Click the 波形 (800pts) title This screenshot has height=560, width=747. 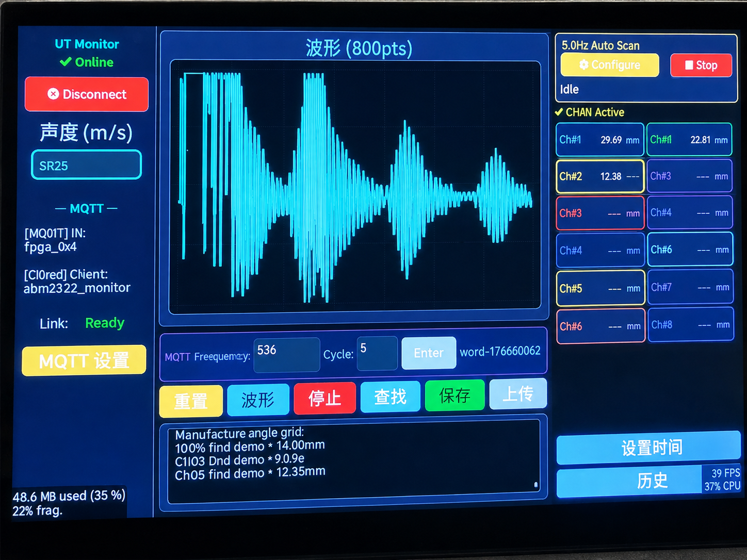[359, 48]
